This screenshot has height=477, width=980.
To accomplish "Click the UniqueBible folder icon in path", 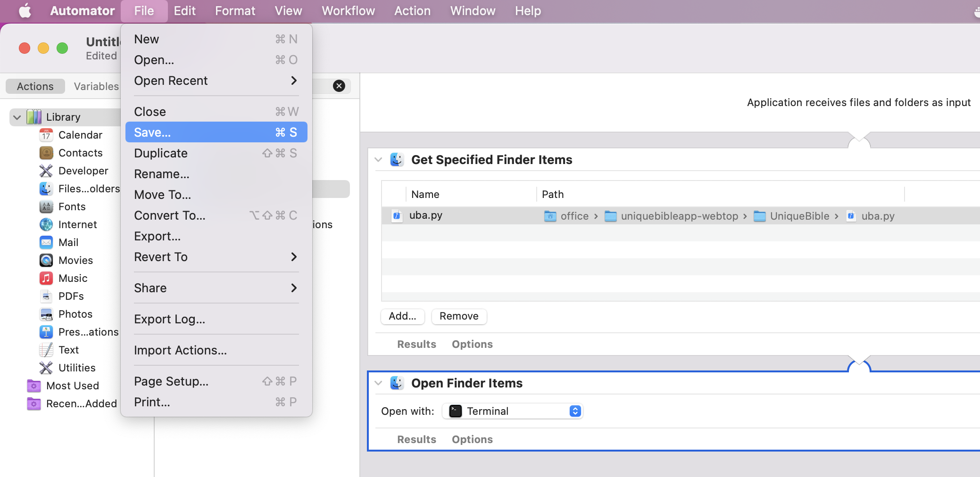I will point(760,216).
